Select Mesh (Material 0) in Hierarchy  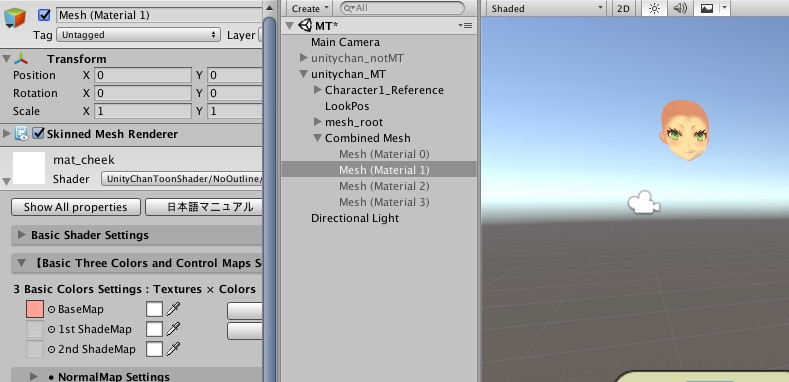click(384, 154)
